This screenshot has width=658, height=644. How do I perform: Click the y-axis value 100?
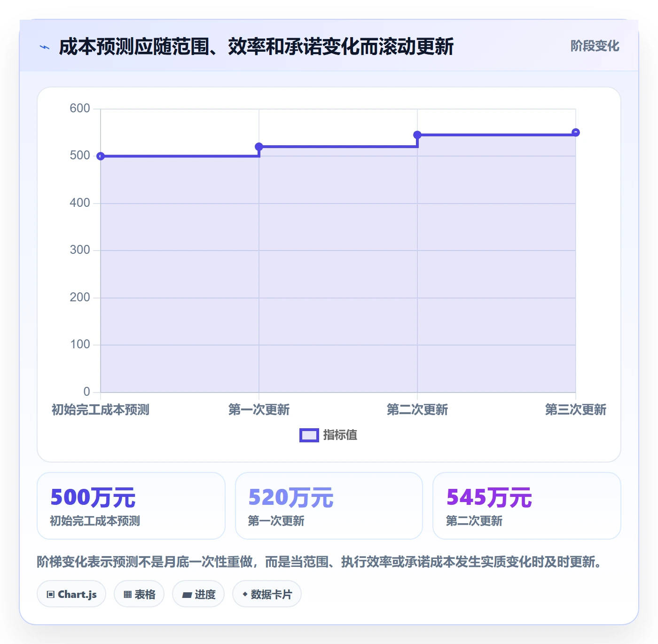[x=80, y=345]
